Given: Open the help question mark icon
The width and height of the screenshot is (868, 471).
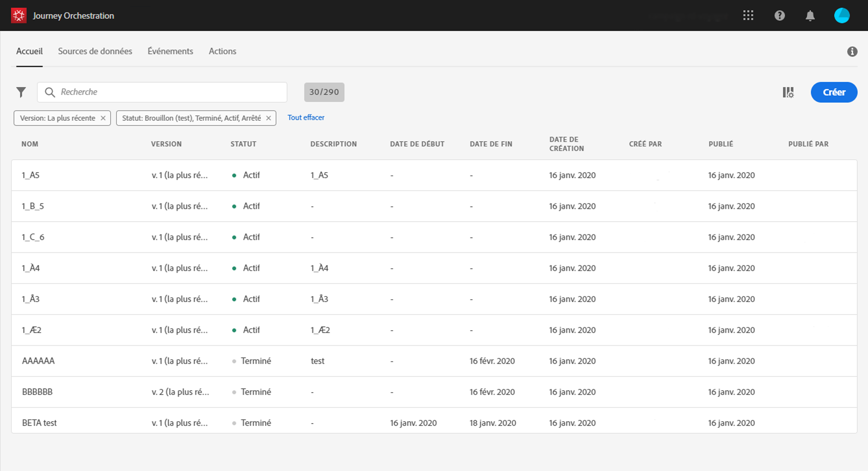Looking at the screenshot, I should click(779, 16).
